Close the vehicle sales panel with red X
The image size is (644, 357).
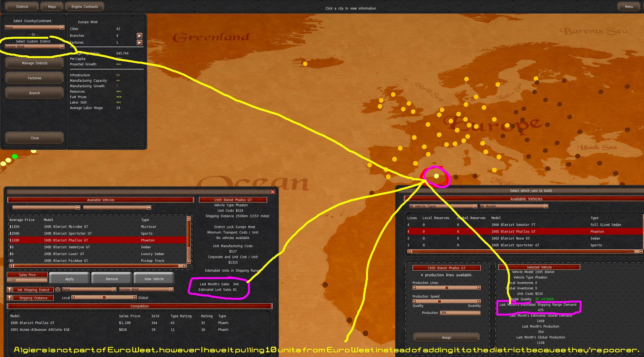[272, 192]
